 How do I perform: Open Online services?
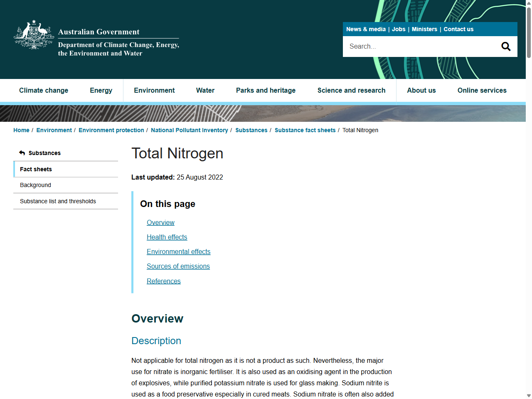pyautogui.click(x=482, y=90)
